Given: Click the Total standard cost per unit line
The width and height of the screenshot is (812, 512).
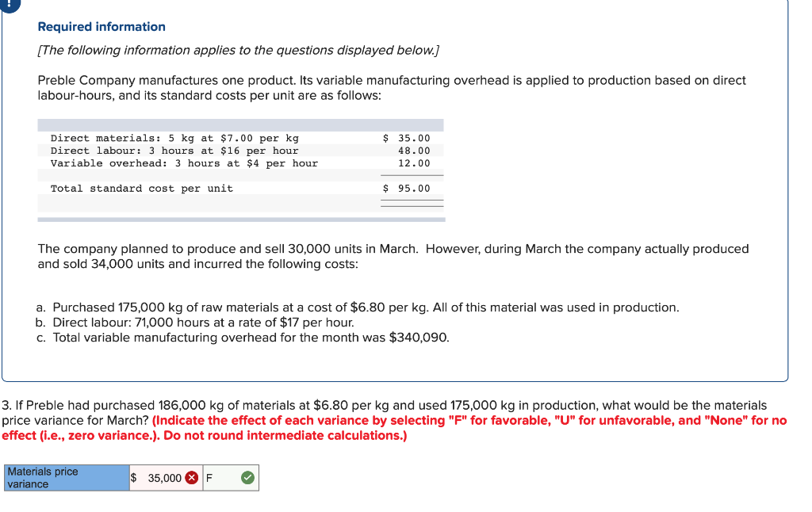Looking at the screenshot, I should (x=141, y=188).
